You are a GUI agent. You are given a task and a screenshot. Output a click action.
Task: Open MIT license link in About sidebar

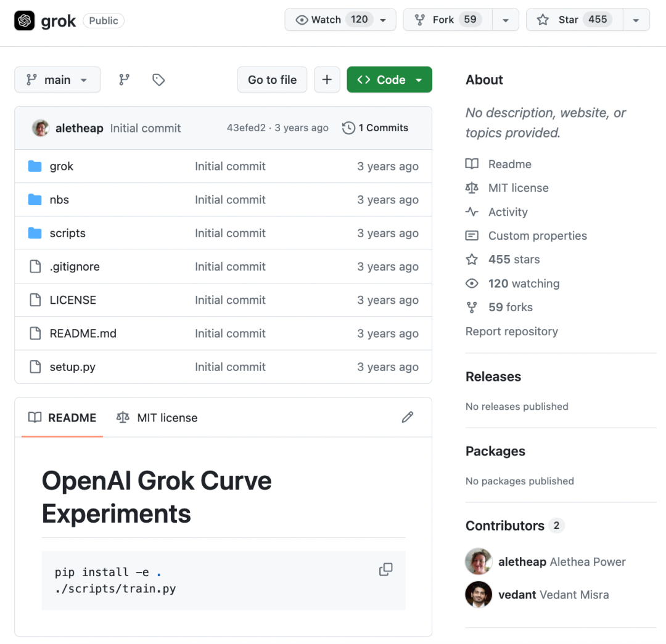tap(518, 187)
